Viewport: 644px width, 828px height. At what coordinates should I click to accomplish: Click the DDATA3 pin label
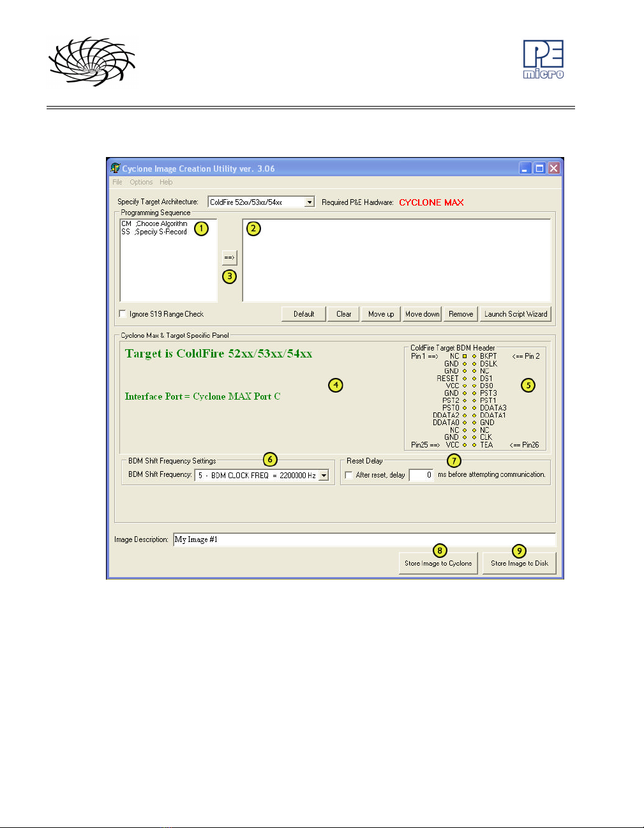click(x=493, y=408)
